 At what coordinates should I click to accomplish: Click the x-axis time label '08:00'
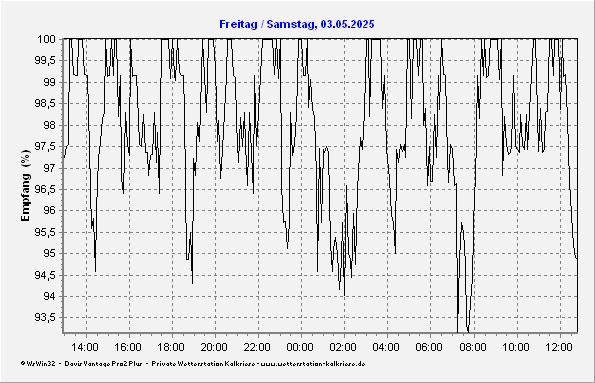pyautogui.click(x=472, y=347)
